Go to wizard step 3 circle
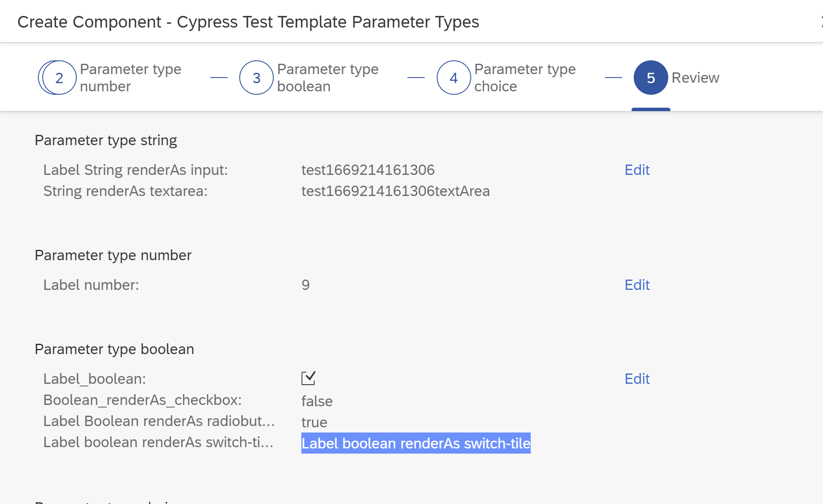The height and width of the screenshot is (504, 823). click(x=257, y=78)
